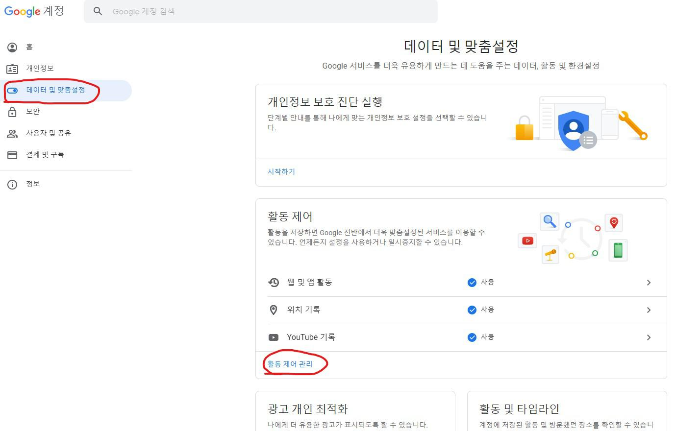Open the 활동 및 타임라인 card
This screenshot has height=431, width=700.
(x=567, y=411)
